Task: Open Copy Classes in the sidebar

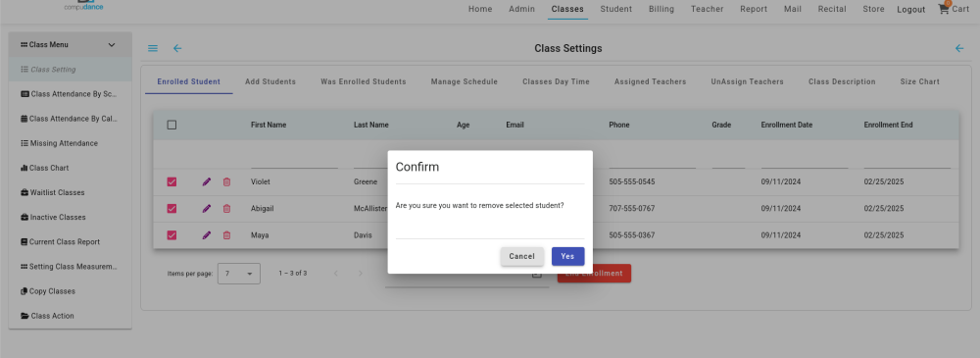Action: (70, 291)
